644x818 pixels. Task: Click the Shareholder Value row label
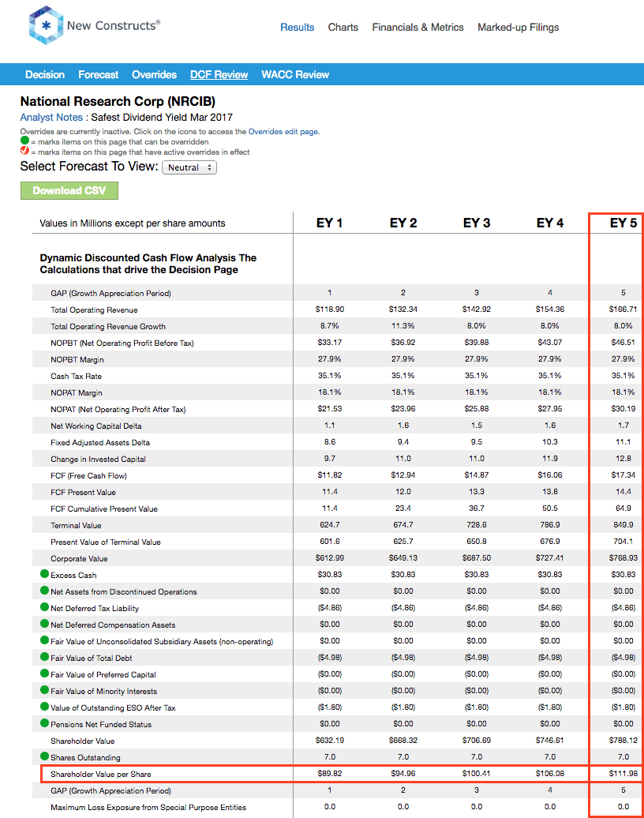tap(82, 741)
